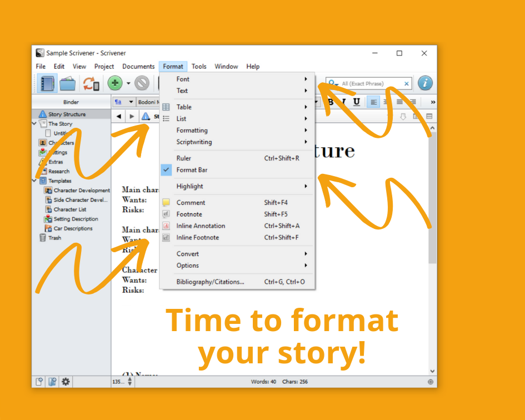Toggle Bold in the format bar
Image resolution: width=525 pixels, height=420 pixels.
click(331, 102)
